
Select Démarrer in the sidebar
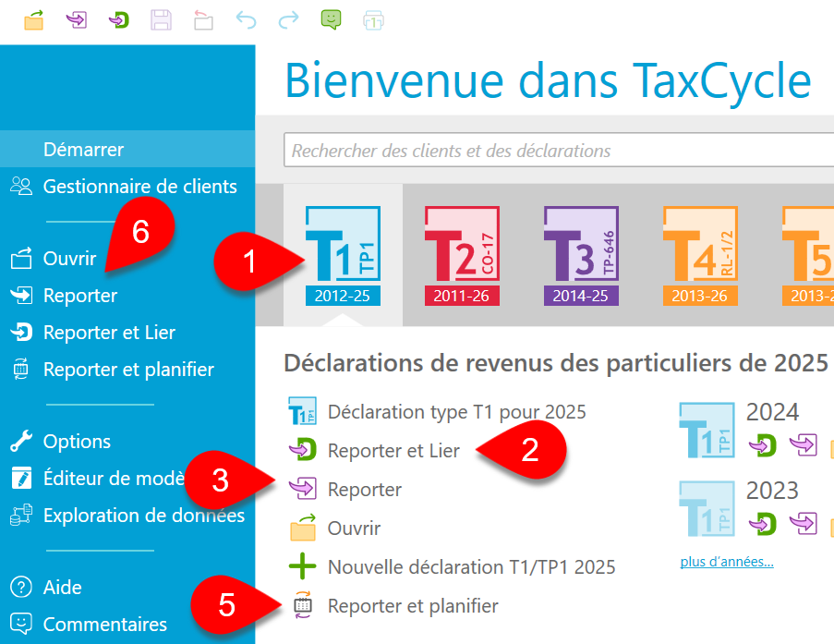pos(127,149)
